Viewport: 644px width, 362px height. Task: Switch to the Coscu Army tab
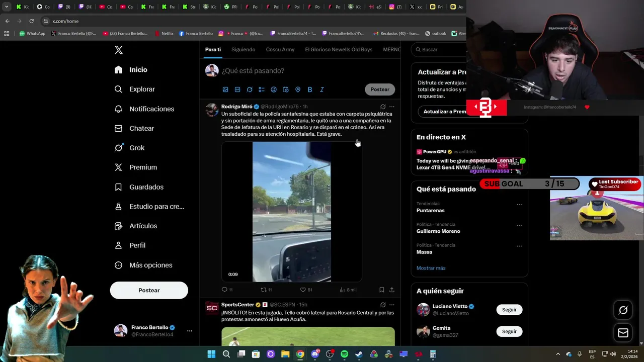(x=280, y=50)
